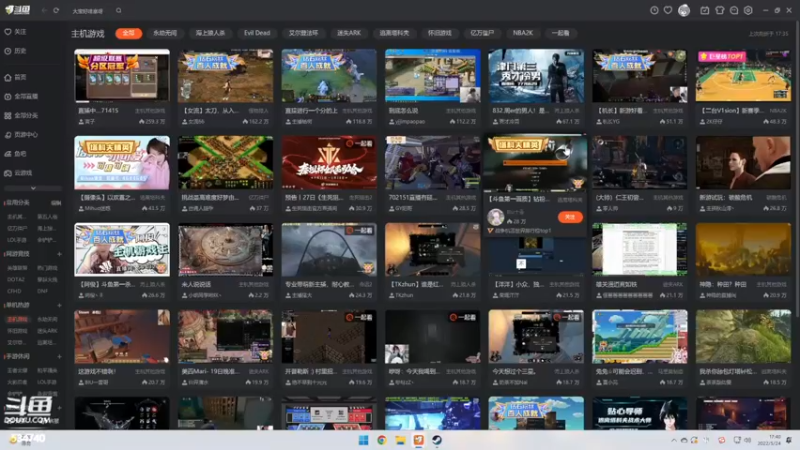Open the 分区冠军 stream thumbnail
The height and width of the screenshot is (450, 800).
(x=122, y=76)
